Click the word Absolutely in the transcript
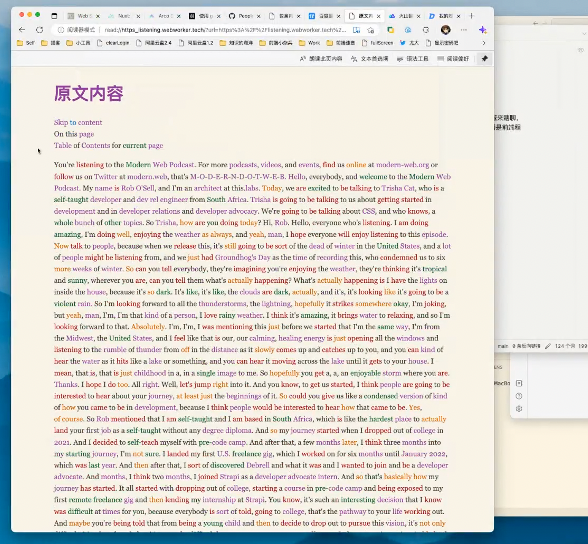 tap(148, 327)
